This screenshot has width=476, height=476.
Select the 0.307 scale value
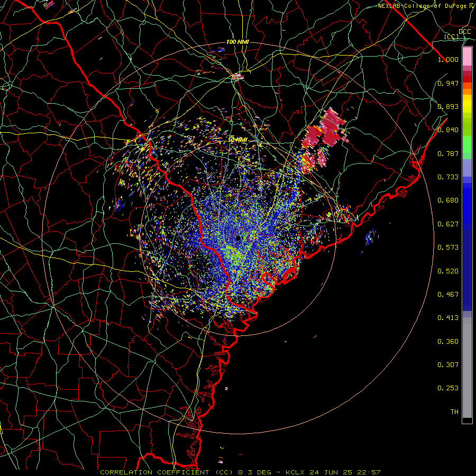tap(448, 365)
